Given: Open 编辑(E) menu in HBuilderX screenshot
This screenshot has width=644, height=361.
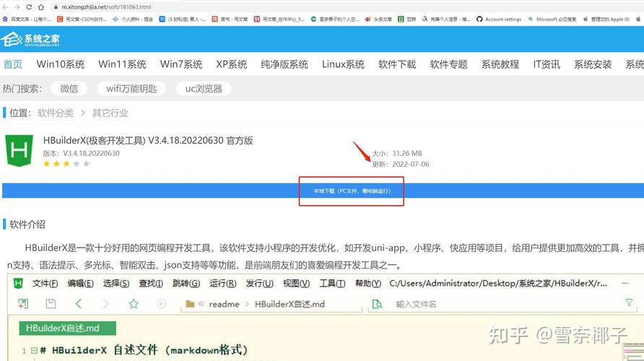Looking at the screenshot, I should click(81, 283).
